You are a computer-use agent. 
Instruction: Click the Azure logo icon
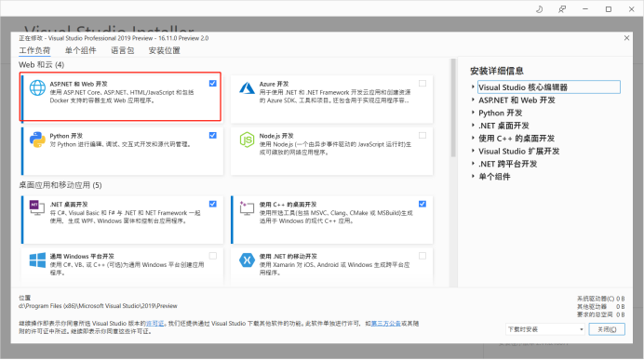click(x=247, y=87)
